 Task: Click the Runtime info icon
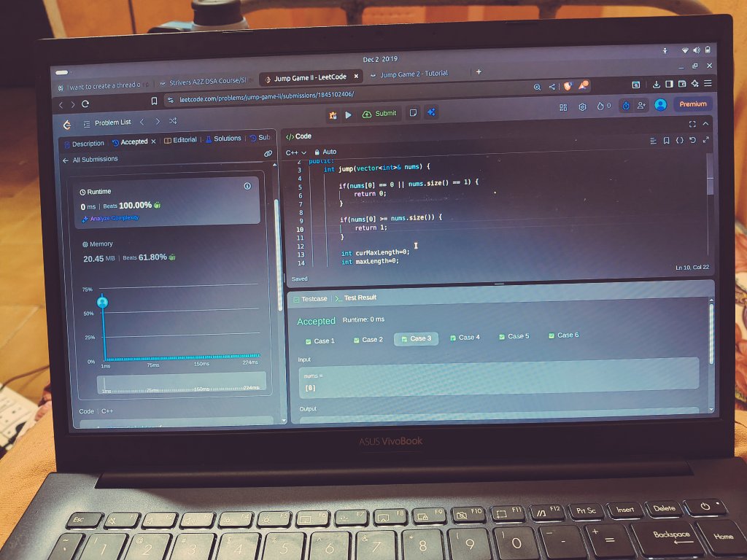(247, 186)
